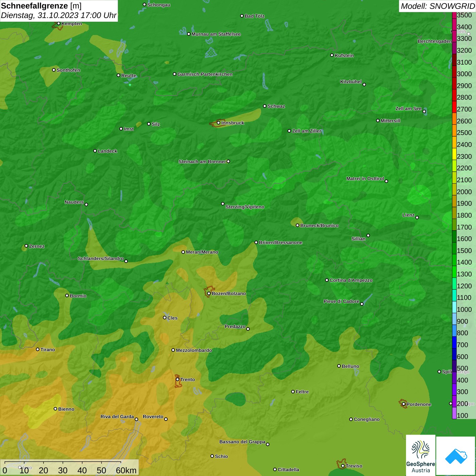Click the Murnau am Staffelsee label

tap(216, 34)
